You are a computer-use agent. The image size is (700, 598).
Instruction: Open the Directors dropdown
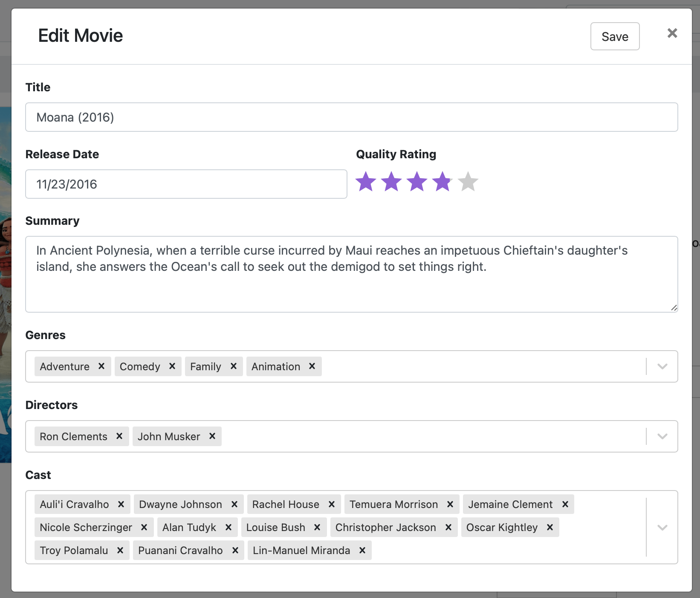pyautogui.click(x=662, y=436)
